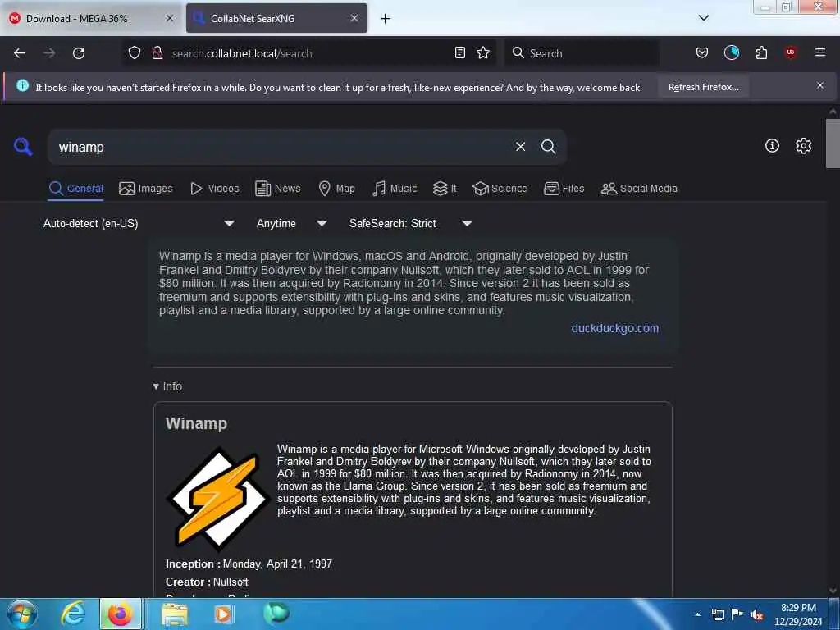
Task: Launch Internet Explorer from the taskbar
Action: 72,614
